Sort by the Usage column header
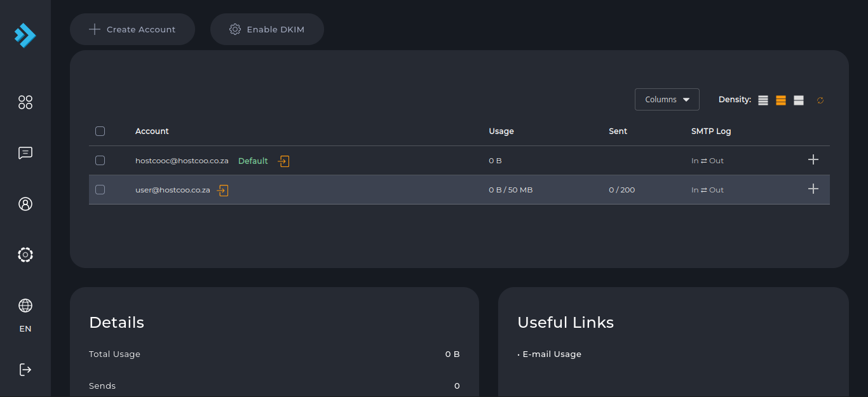The width and height of the screenshot is (868, 397). pyautogui.click(x=501, y=131)
